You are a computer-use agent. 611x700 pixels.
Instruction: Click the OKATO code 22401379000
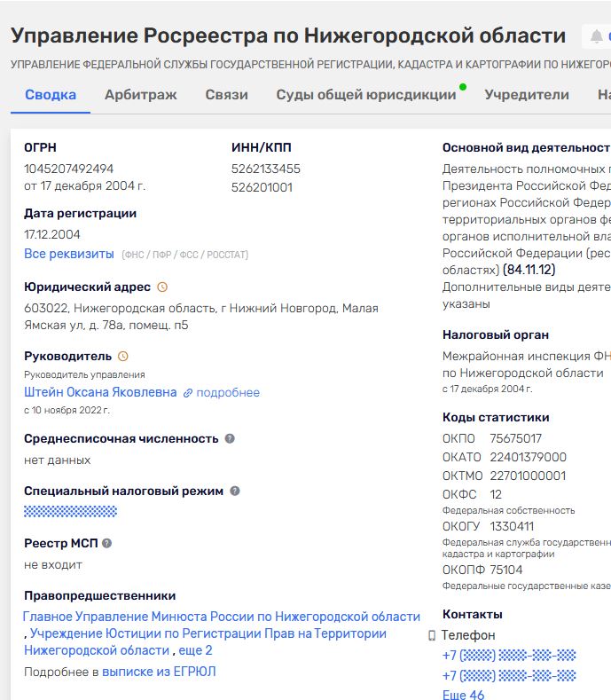pos(528,457)
